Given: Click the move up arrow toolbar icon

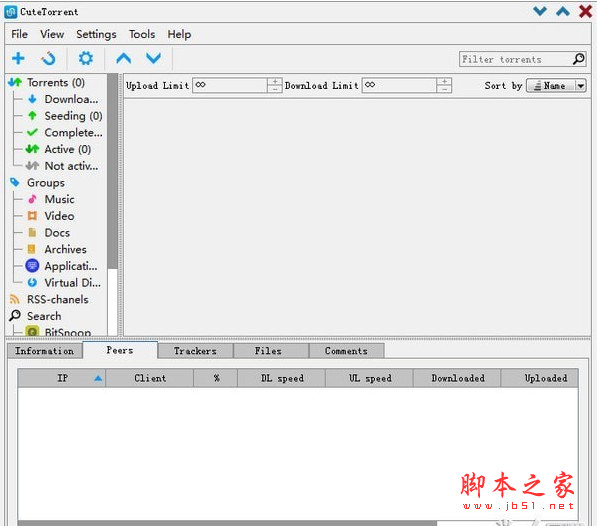Looking at the screenshot, I should click(x=124, y=59).
